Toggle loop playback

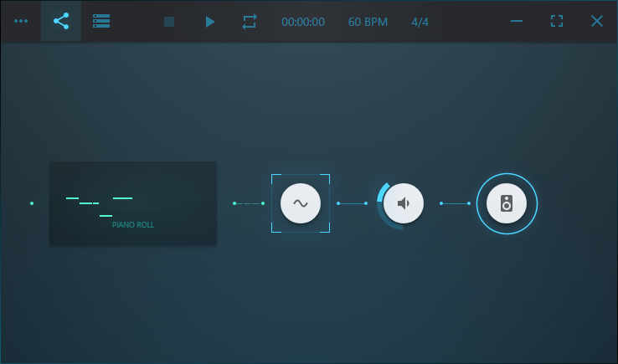pyautogui.click(x=250, y=21)
